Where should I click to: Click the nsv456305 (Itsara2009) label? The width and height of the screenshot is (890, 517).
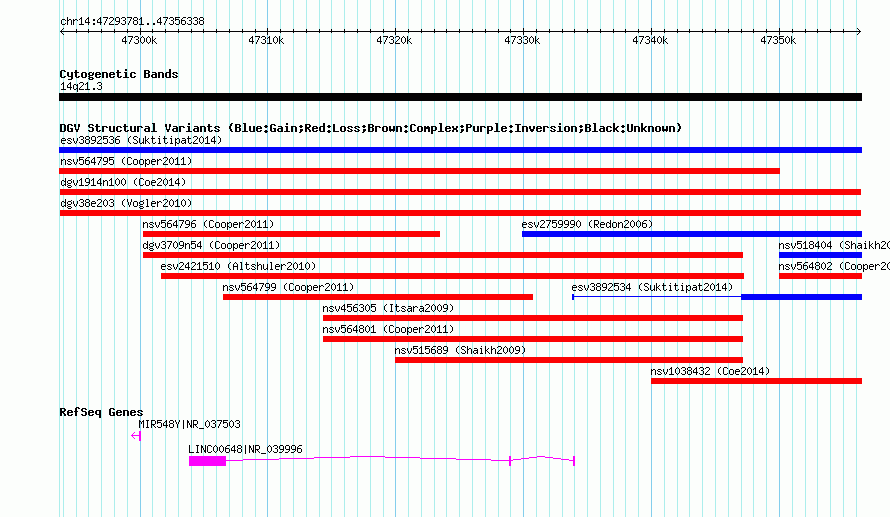(x=388, y=308)
